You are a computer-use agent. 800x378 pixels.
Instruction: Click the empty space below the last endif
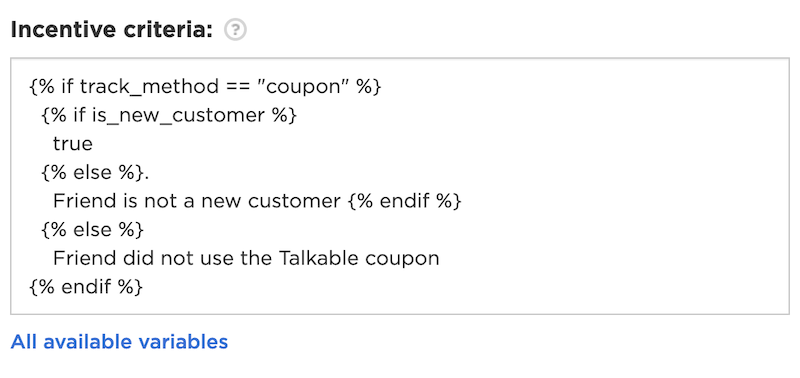399,306
